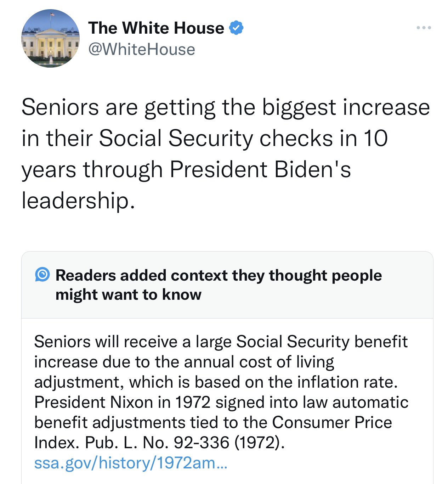This screenshot has height=484, width=448.
Task: Click 'Consumer Price' in the note text
Action: pos(332,422)
